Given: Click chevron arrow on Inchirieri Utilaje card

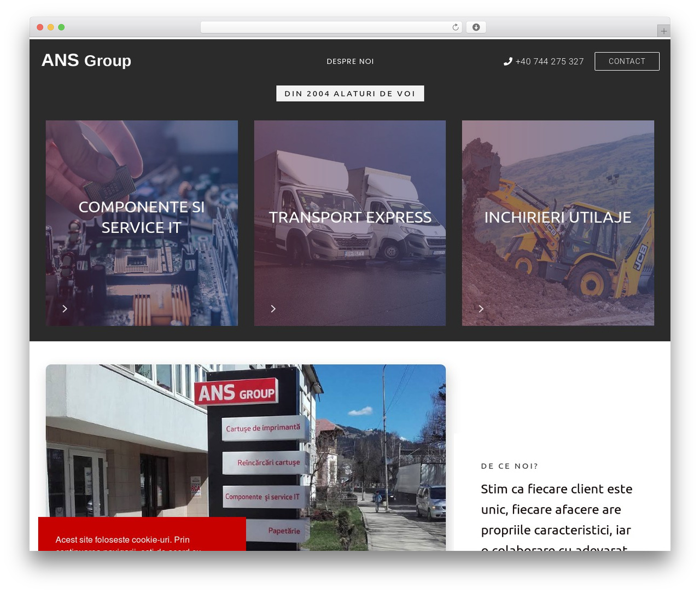Looking at the screenshot, I should click(481, 309).
